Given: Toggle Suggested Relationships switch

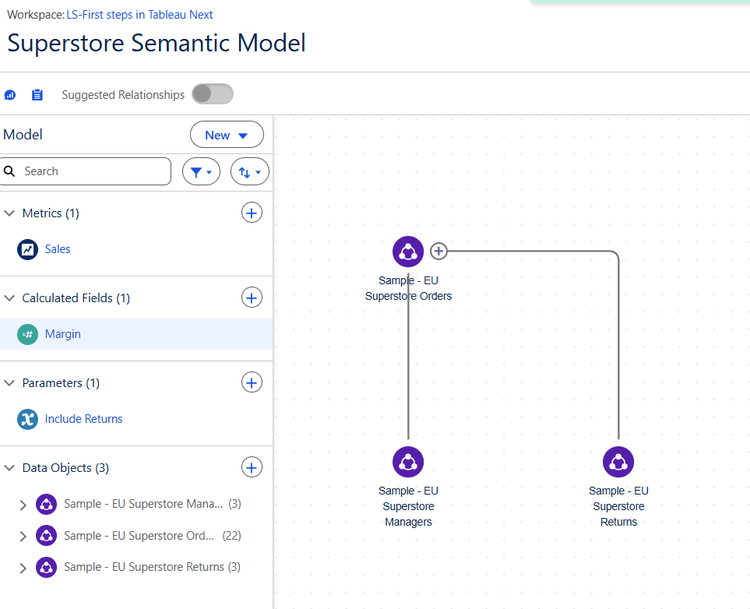Looking at the screenshot, I should (x=212, y=94).
